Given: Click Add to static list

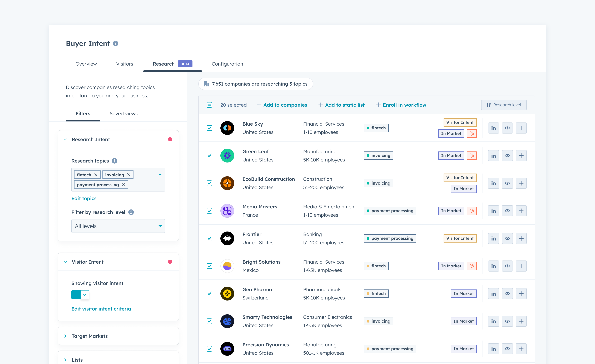Looking at the screenshot, I should (x=341, y=105).
